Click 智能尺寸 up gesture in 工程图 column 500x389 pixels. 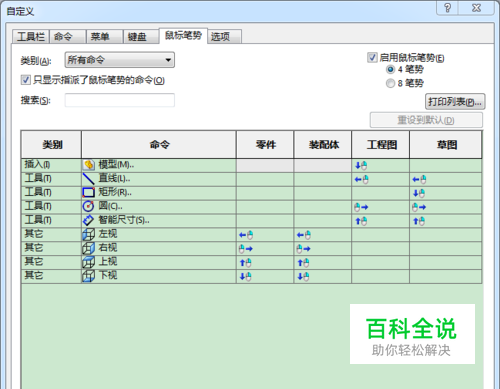coord(361,221)
